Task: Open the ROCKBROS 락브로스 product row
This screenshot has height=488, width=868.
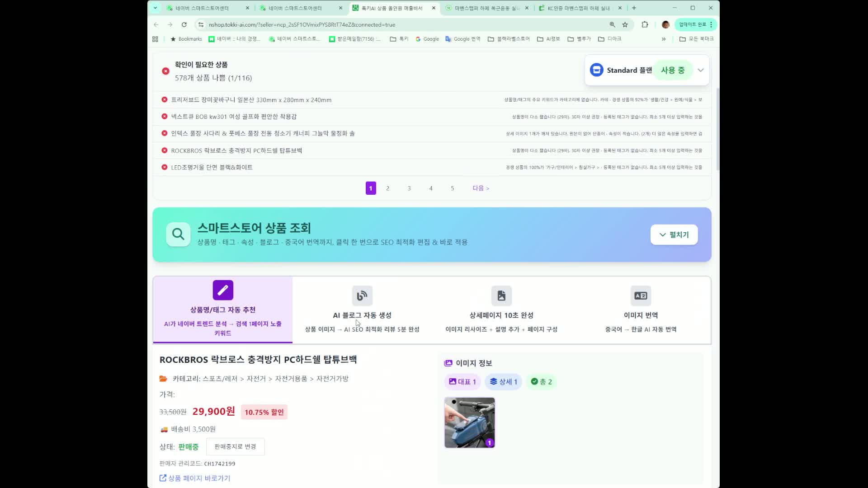Action: (x=432, y=150)
